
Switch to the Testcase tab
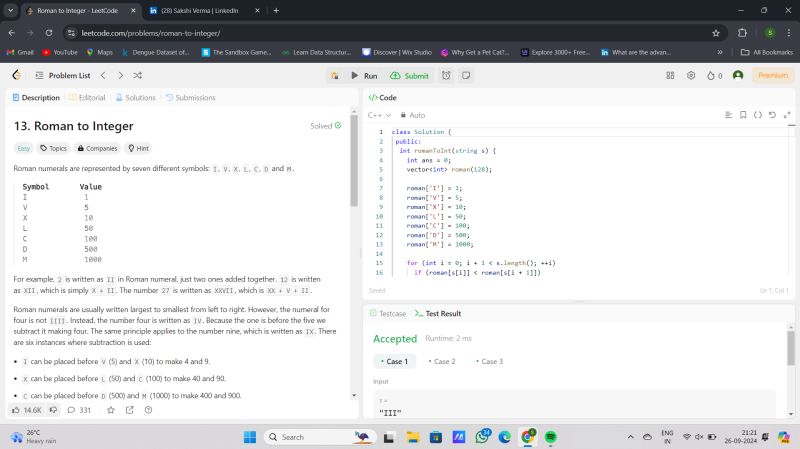click(x=388, y=313)
